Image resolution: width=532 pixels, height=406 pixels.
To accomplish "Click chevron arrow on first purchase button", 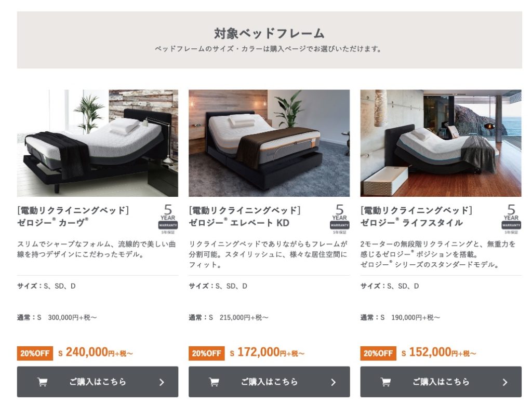I will tap(162, 382).
